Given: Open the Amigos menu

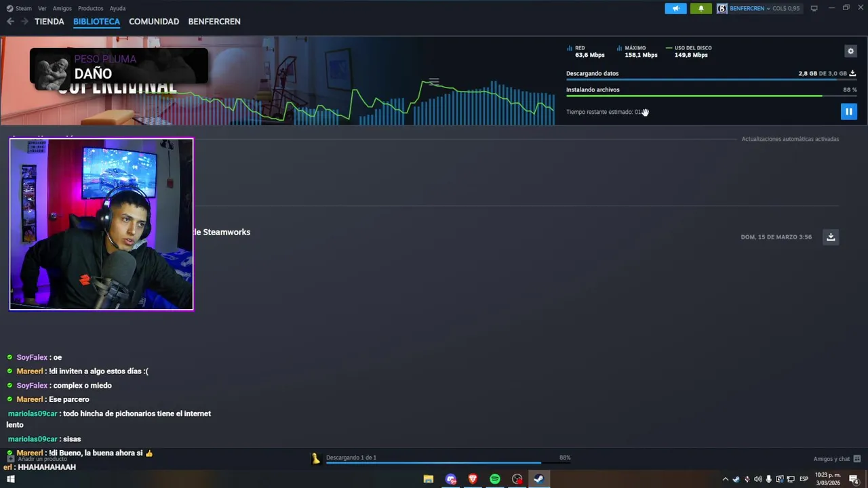Looking at the screenshot, I should click(62, 8).
